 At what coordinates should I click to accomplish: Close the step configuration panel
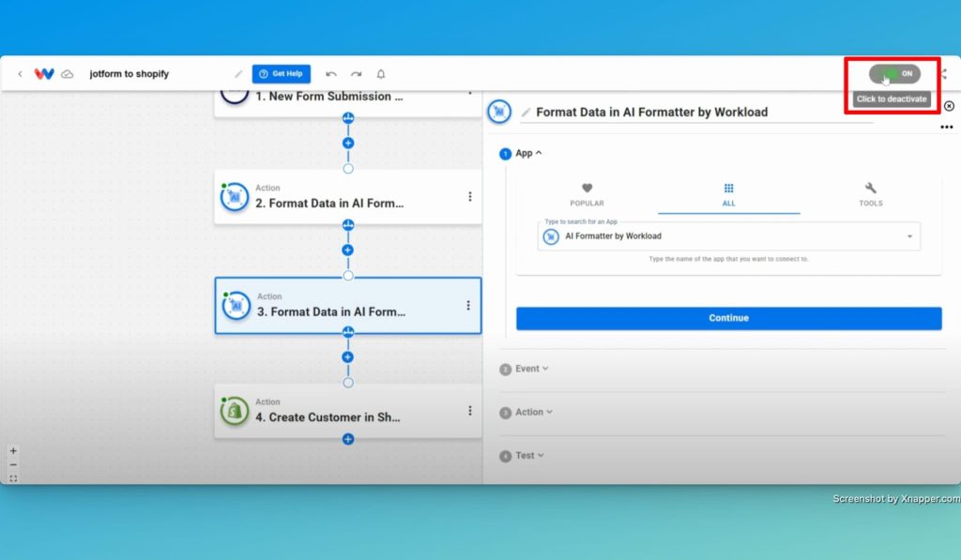click(x=949, y=106)
